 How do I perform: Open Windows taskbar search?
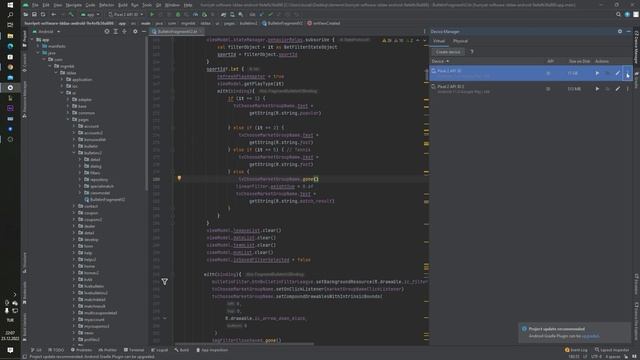point(10,15)
